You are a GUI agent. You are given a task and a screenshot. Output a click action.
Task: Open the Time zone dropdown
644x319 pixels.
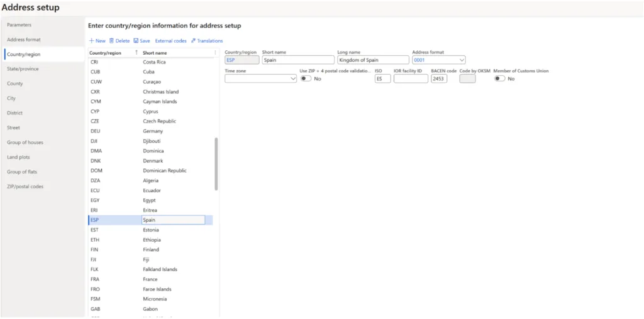point(292,79)
